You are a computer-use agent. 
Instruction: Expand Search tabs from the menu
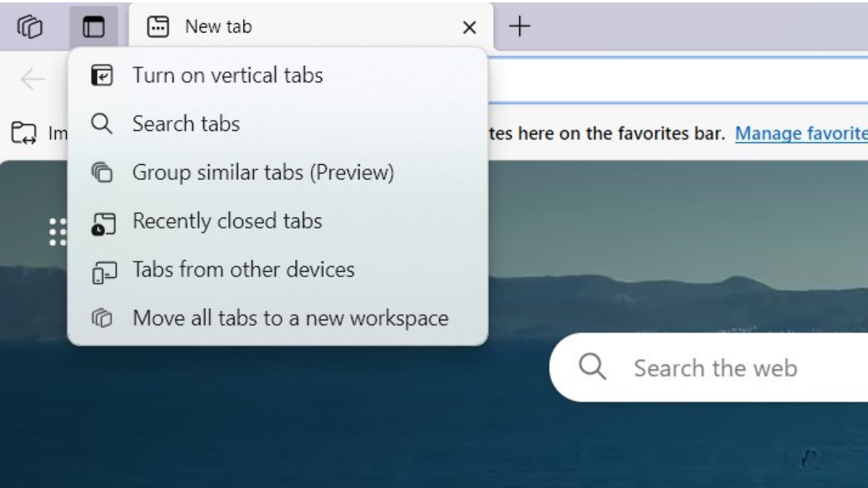pos(185,124)
